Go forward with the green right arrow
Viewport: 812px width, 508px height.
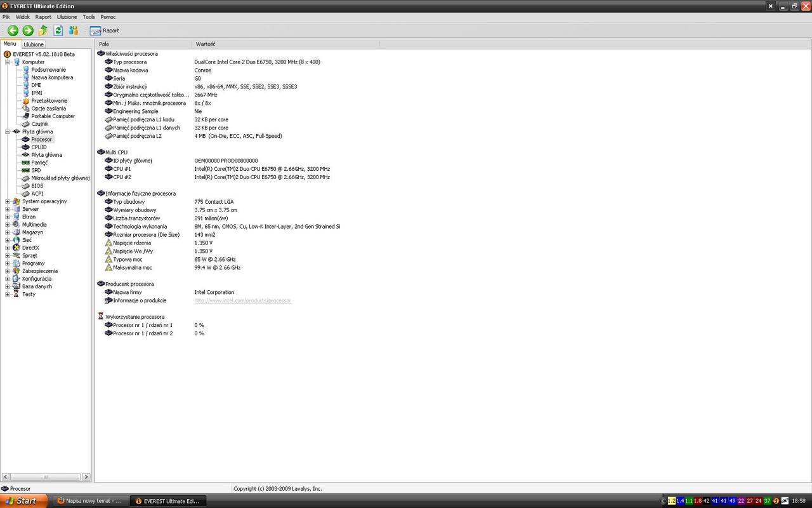click(28, 30)
